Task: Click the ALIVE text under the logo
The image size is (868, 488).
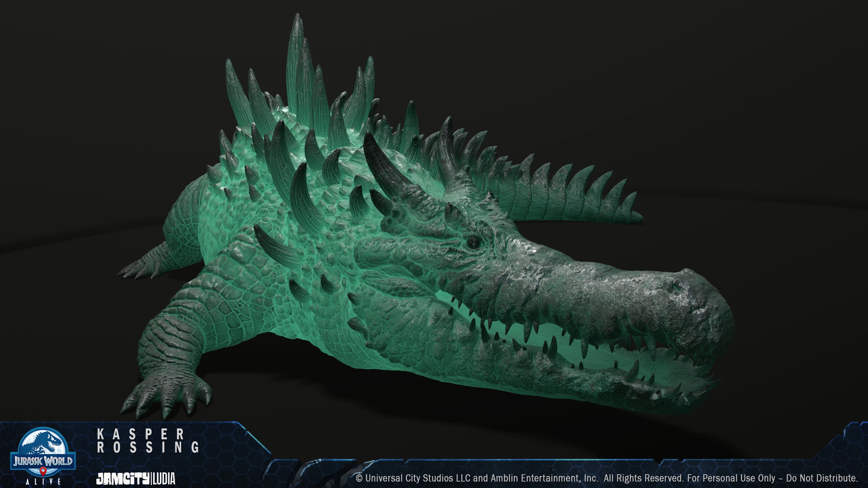Action: coord(43,482)
